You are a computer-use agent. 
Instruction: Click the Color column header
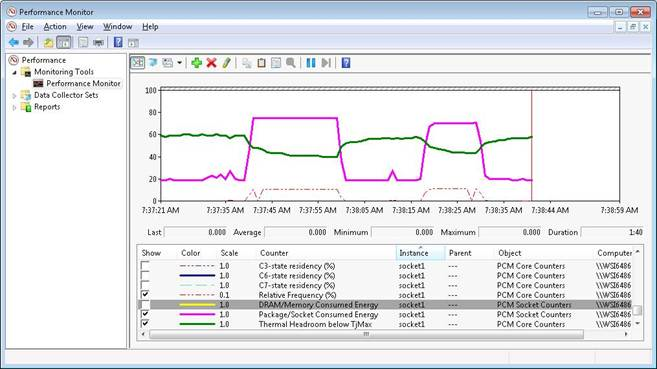pyautogui.click(x=191, y=253)
